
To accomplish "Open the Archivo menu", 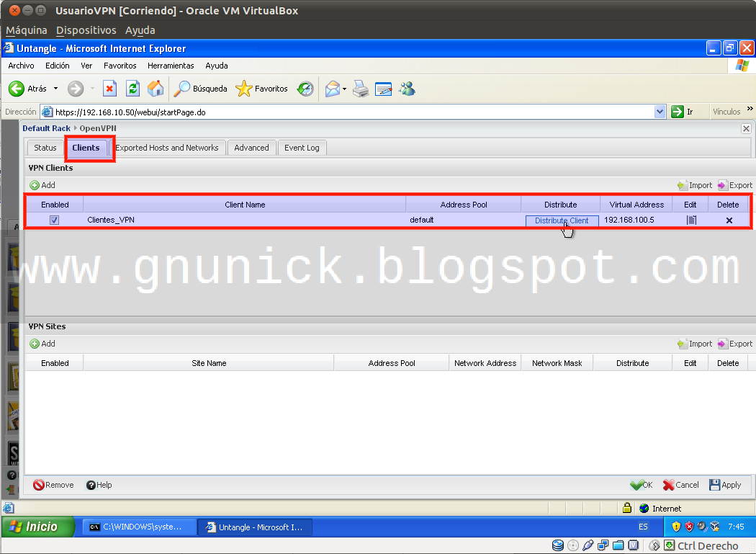I will pyautogui.click(x=21, y=66).
